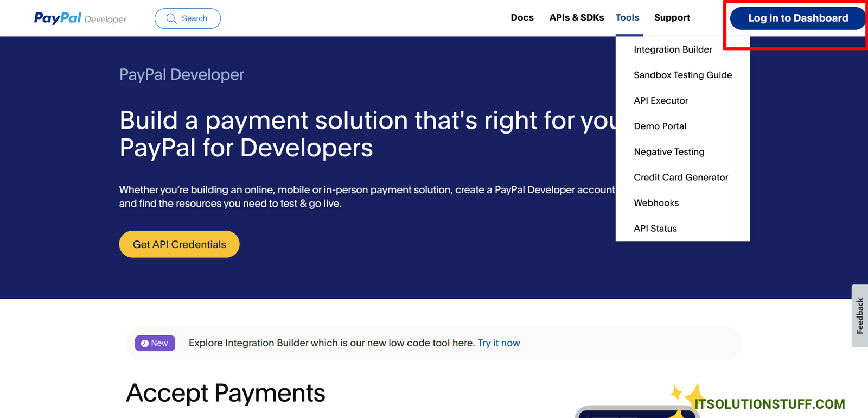Go to Webhooks tool
This screenshot has width=868, height=418.
tap(656, 203)
